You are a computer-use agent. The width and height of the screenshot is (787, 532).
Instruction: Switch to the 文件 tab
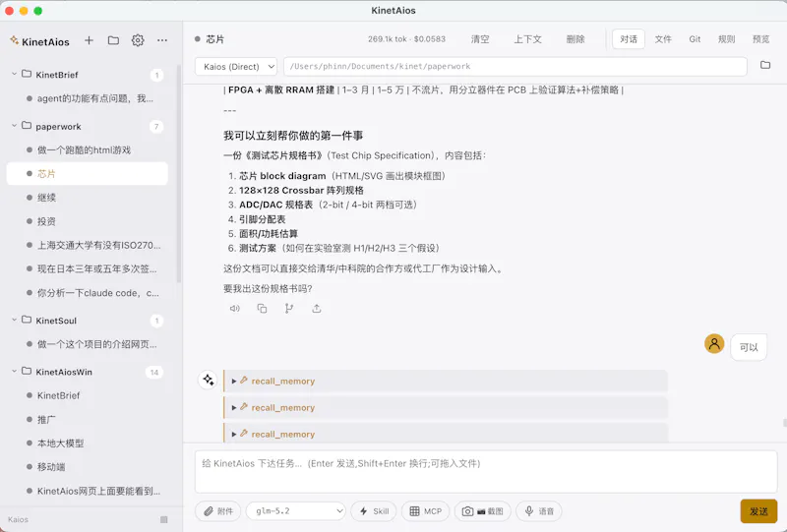click(663, 39)
